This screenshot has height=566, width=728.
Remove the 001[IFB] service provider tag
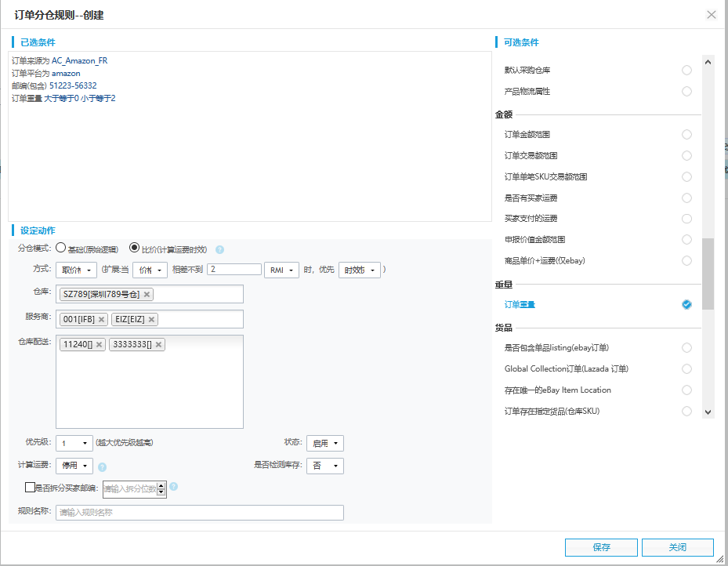coord(101,320)
